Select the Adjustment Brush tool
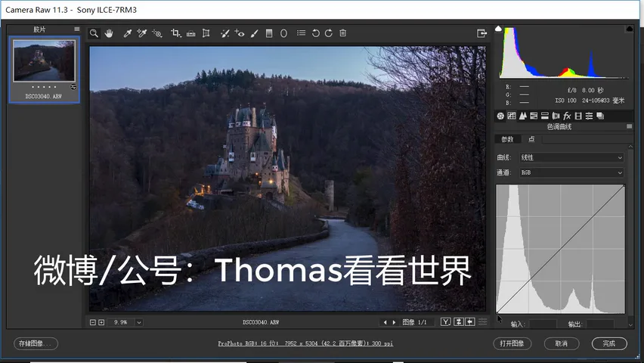644x363 pixels. (x=254, y=33)
